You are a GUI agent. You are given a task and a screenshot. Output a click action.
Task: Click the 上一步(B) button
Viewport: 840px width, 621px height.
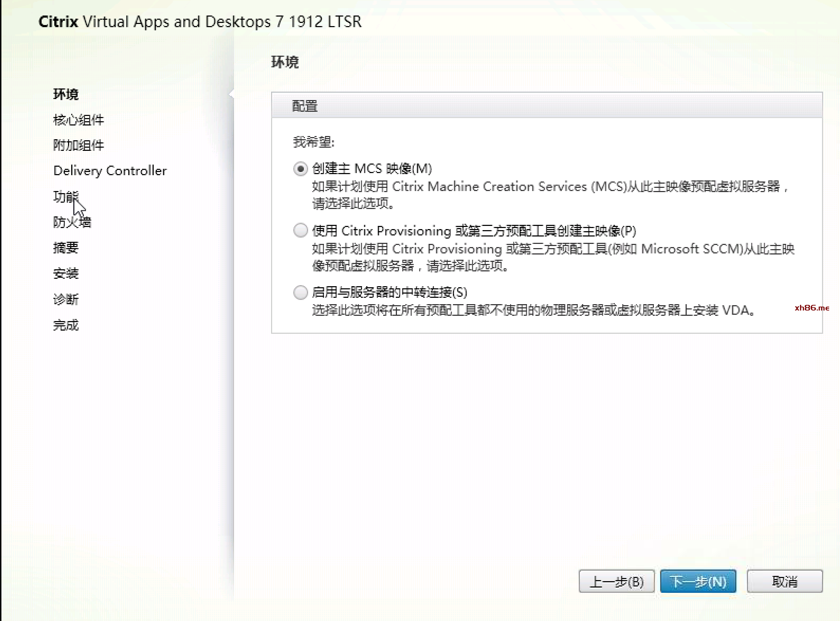616,582
